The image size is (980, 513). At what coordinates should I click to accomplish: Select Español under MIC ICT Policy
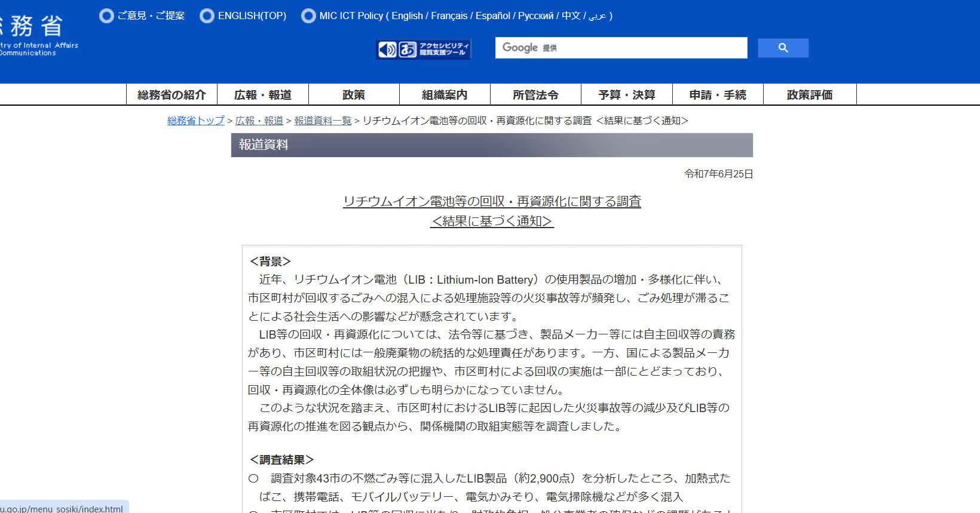493,16
